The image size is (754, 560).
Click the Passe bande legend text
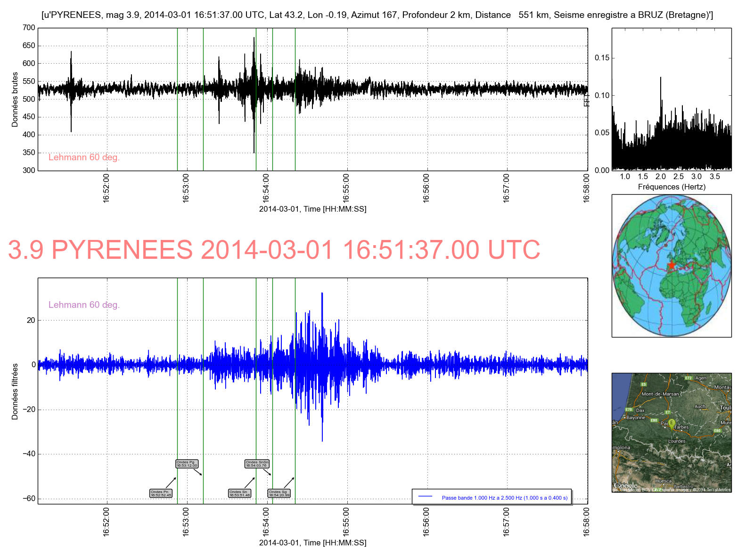pos(504,498)
